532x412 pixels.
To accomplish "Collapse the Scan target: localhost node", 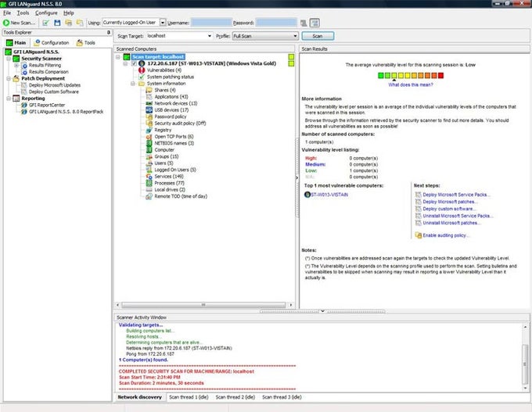I will coord(117,57).
